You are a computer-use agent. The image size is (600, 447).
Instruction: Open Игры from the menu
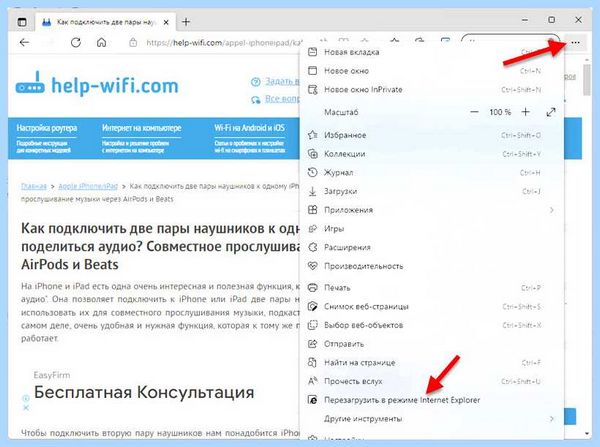point(432,229)
